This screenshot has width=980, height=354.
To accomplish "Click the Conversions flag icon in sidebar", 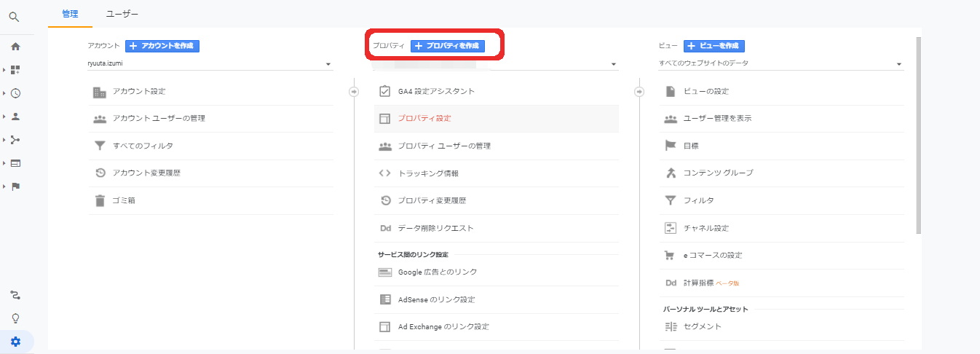I will [15, 186].
